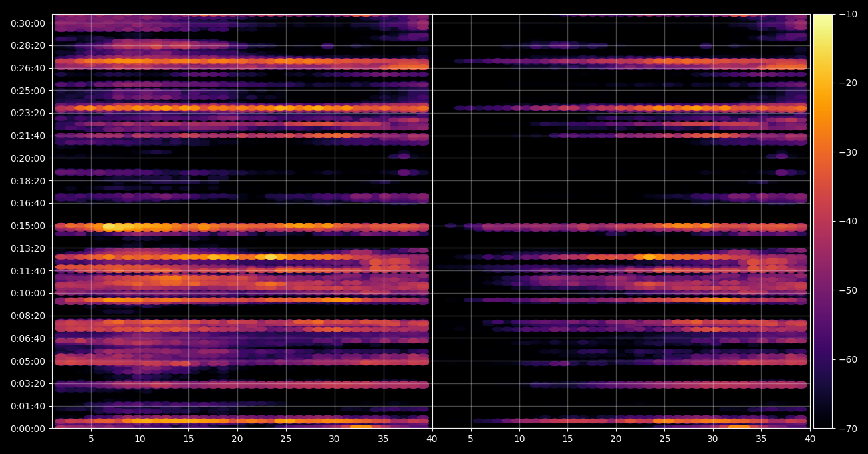This screenshot has height=454, width=868.
Task: Select the −20 colorbar value
Action: pos(848,83)
